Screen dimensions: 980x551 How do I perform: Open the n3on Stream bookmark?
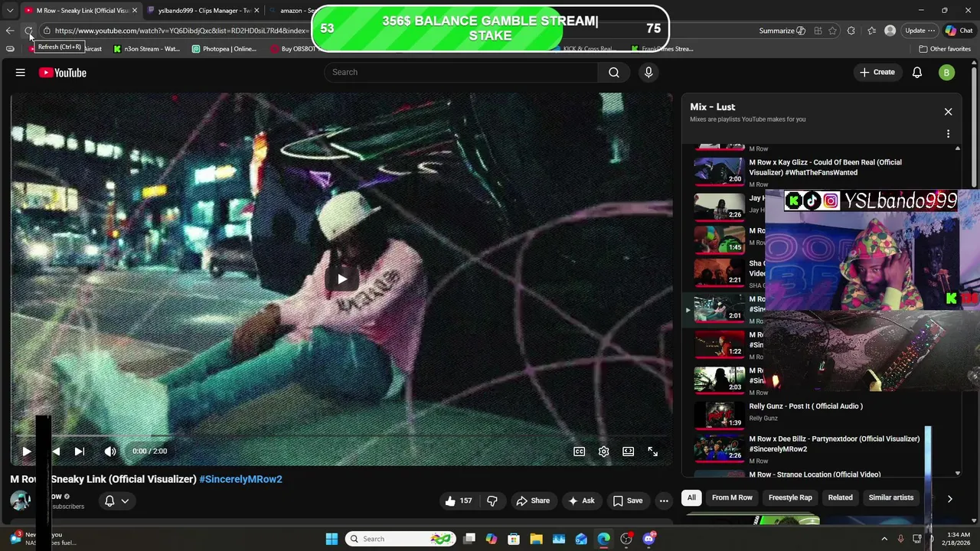(147, 49)
